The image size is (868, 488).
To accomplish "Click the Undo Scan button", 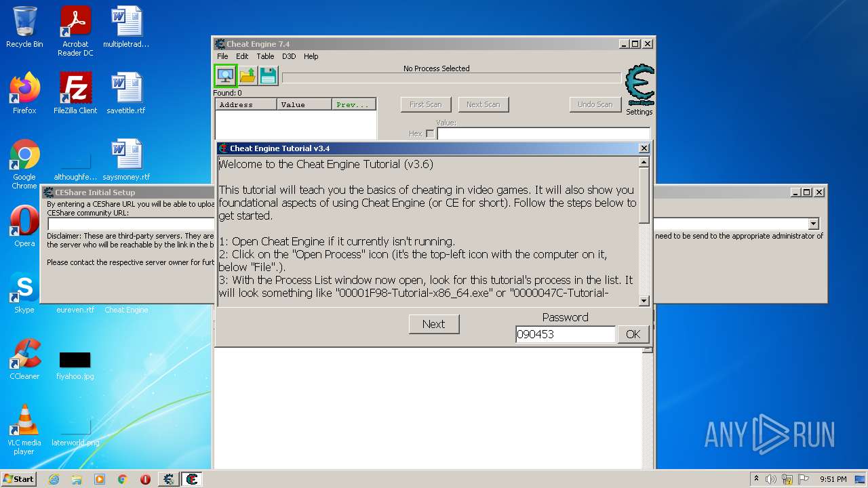I will coord(595,104).
